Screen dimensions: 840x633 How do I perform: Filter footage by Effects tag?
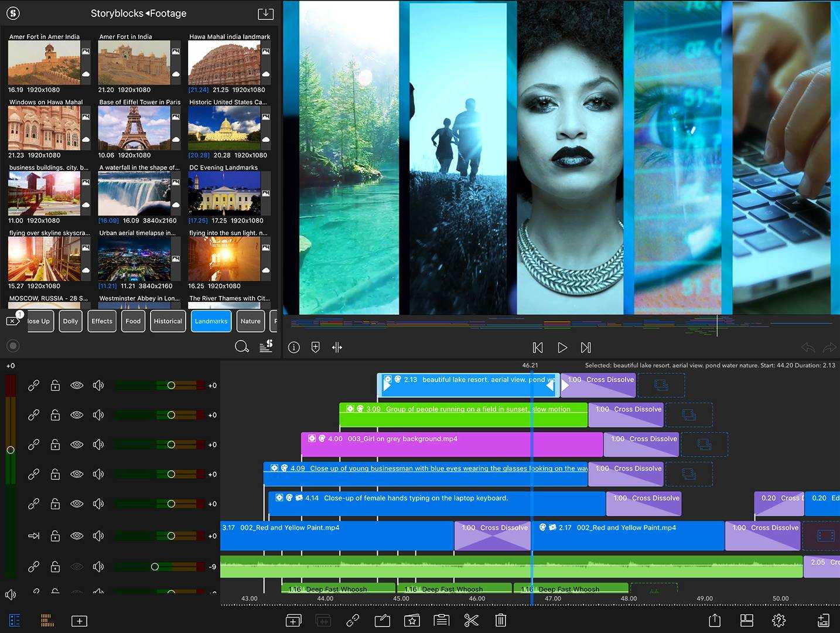pyautogui.click(x=102, y=321)
